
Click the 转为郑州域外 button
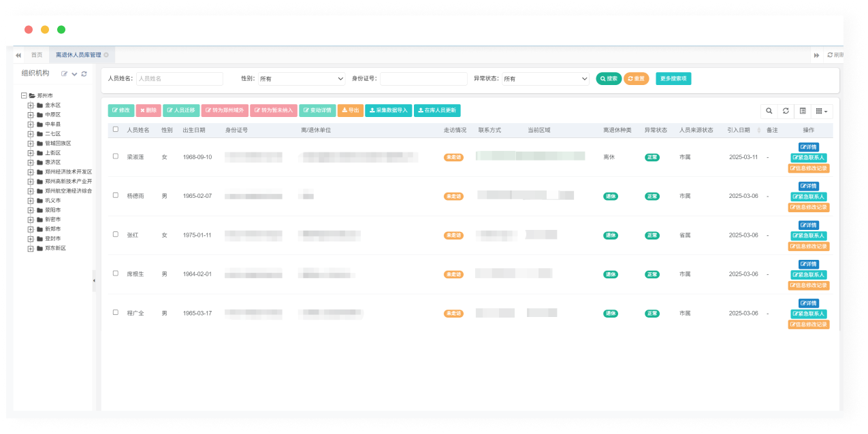tap(225, 110)
